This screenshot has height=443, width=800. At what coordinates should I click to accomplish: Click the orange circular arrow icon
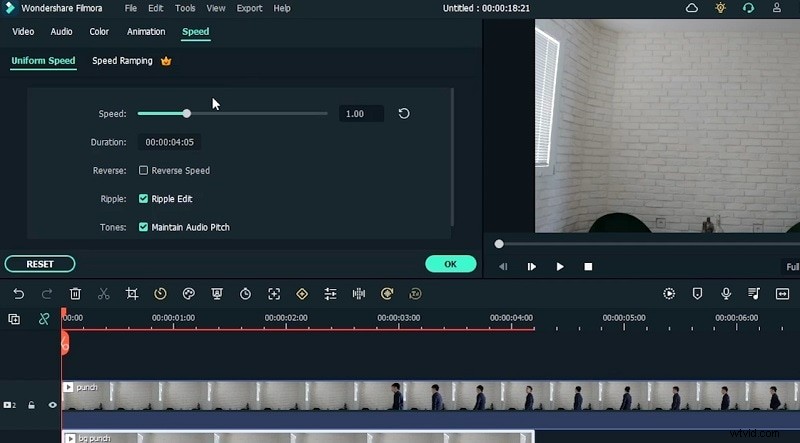[x=387, y=293]
